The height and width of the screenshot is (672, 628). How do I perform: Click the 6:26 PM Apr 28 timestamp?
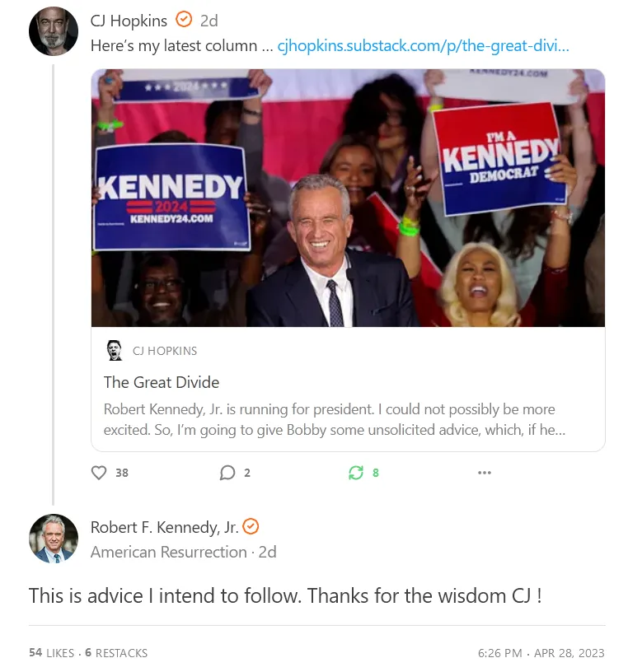tap(541, 653)
